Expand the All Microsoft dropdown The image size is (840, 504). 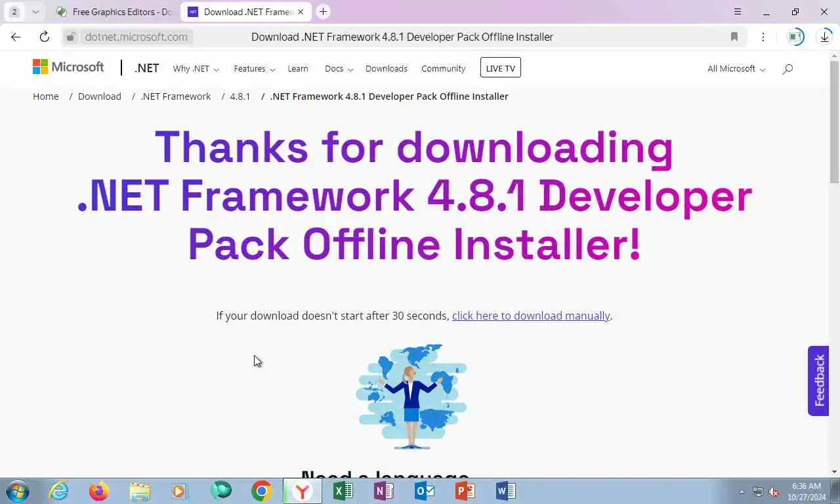736,68
